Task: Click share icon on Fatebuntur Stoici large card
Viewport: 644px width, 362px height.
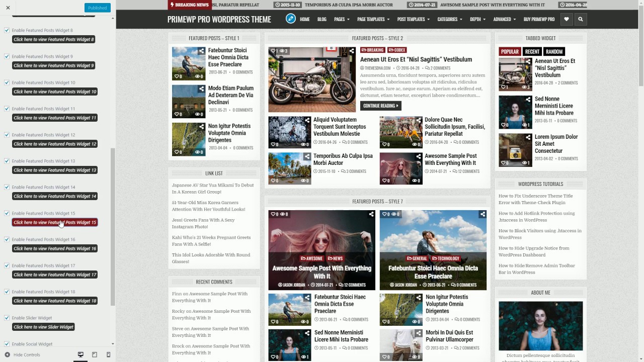Action: [x=482, y=214]
